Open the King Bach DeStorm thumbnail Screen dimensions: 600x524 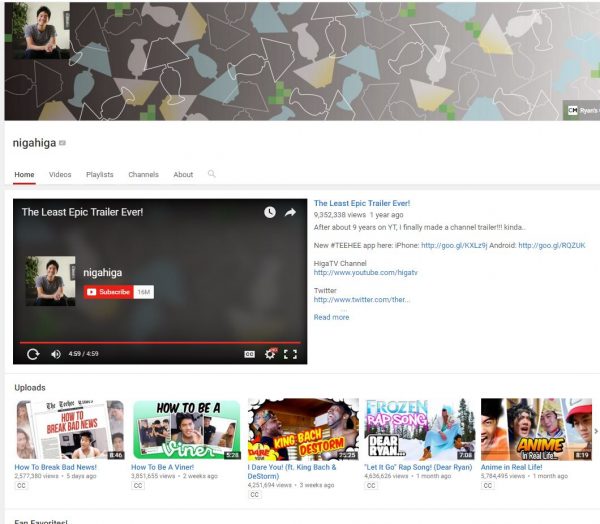(x=303, y=429)
